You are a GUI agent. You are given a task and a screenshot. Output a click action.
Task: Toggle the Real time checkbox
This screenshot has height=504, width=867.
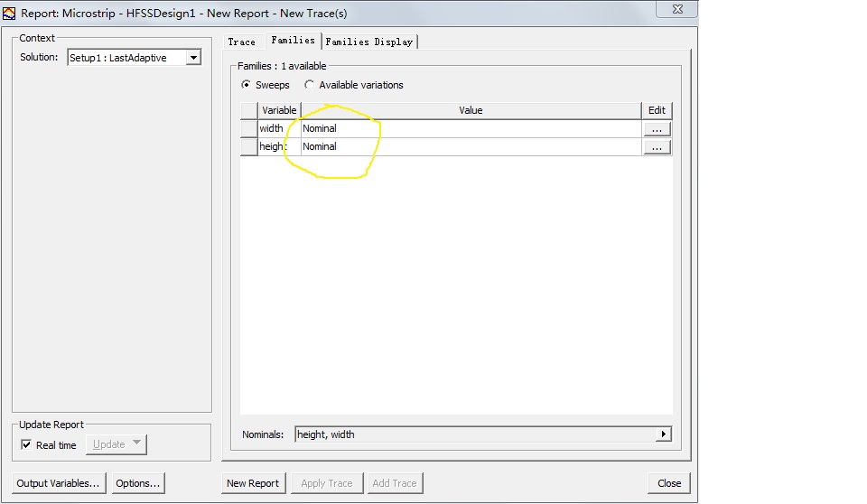click(26, 445)
